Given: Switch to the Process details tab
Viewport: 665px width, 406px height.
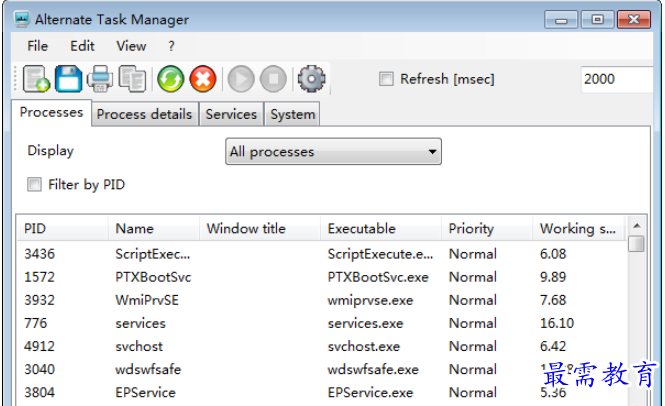Looking at the screenshot, I should pos(145,114).
